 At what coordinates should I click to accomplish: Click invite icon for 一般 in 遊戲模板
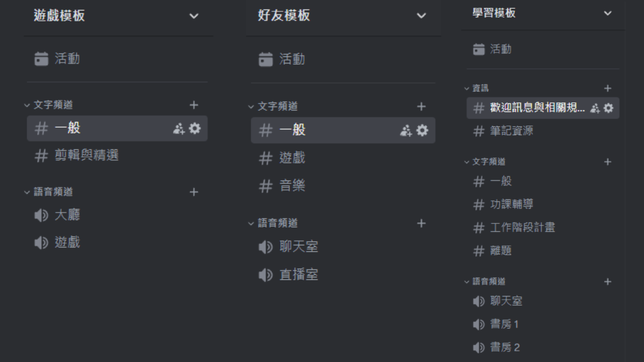pos(179,129)
